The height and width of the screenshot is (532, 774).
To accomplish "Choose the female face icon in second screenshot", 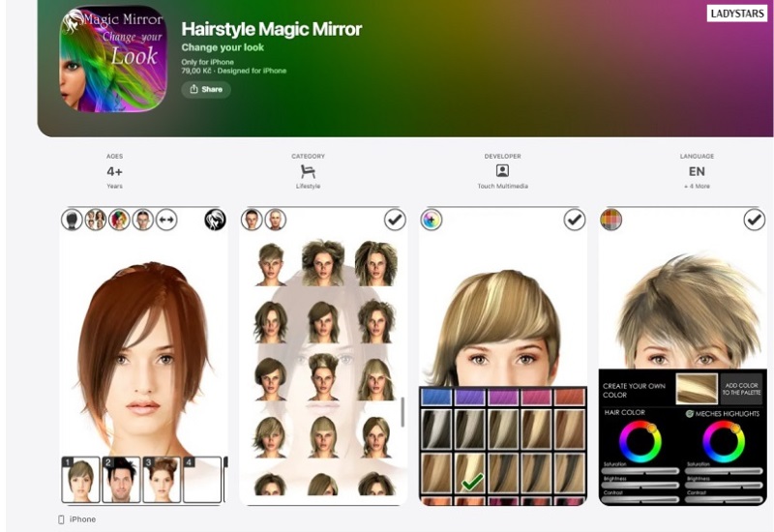I will point(252,220).
